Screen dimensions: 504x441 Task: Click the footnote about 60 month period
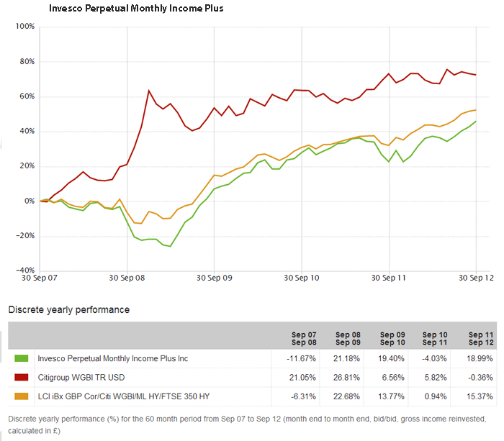coord(247,424)
